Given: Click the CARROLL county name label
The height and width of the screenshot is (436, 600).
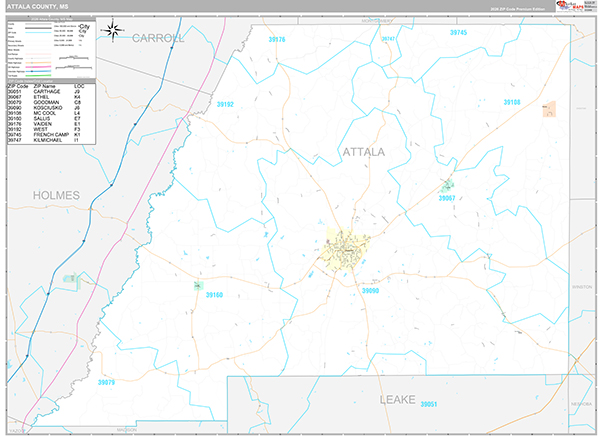Looking at the screenshot, I should pos(158,38).
